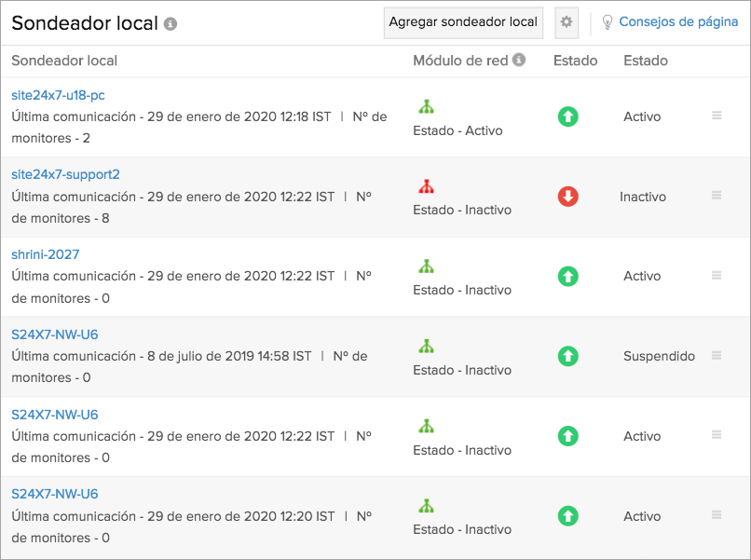Viewport: 751px width, 560px height.
Task: Open S24X7-NW-U6 link with 12:20 IST communication
Action: coord(55,494)
